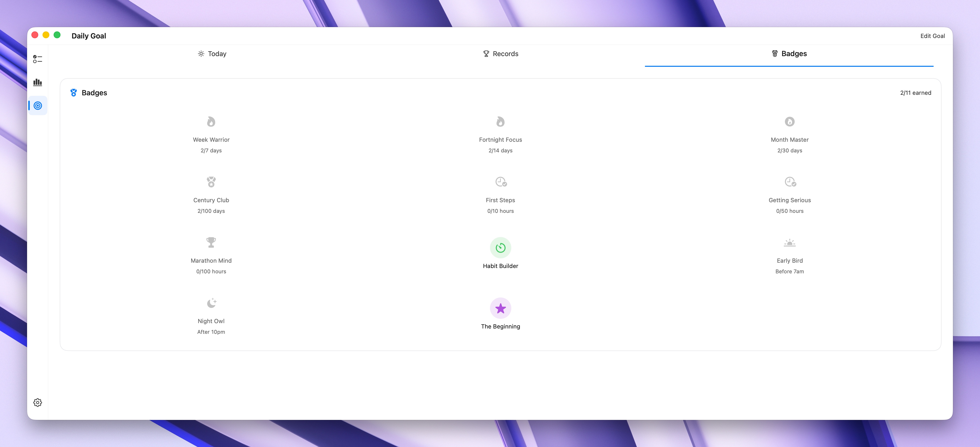Select the Badges tab

tap(789, 54)
